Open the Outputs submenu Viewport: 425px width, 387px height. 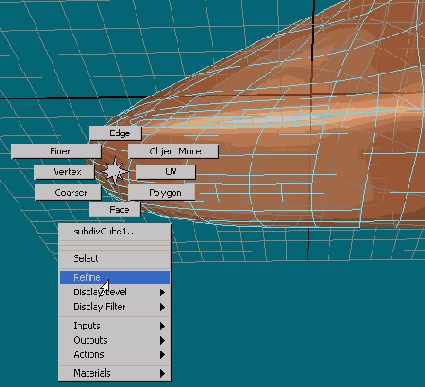pos(115,340)
